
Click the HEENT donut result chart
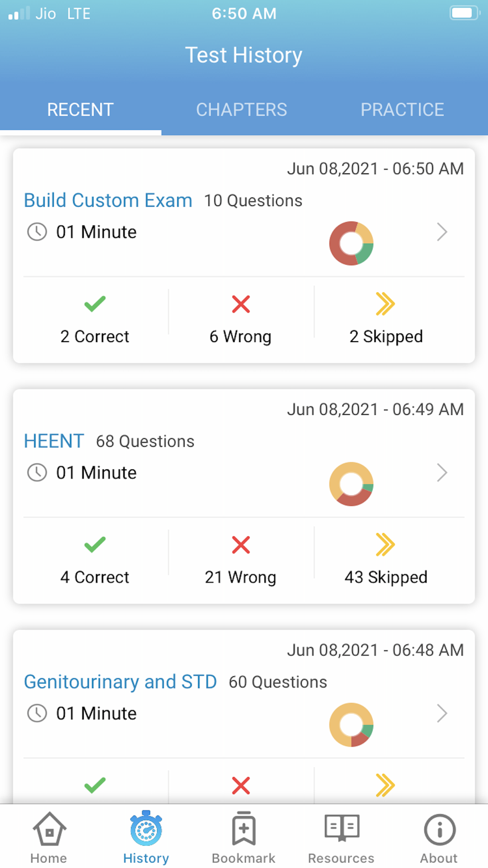point(351,484)
